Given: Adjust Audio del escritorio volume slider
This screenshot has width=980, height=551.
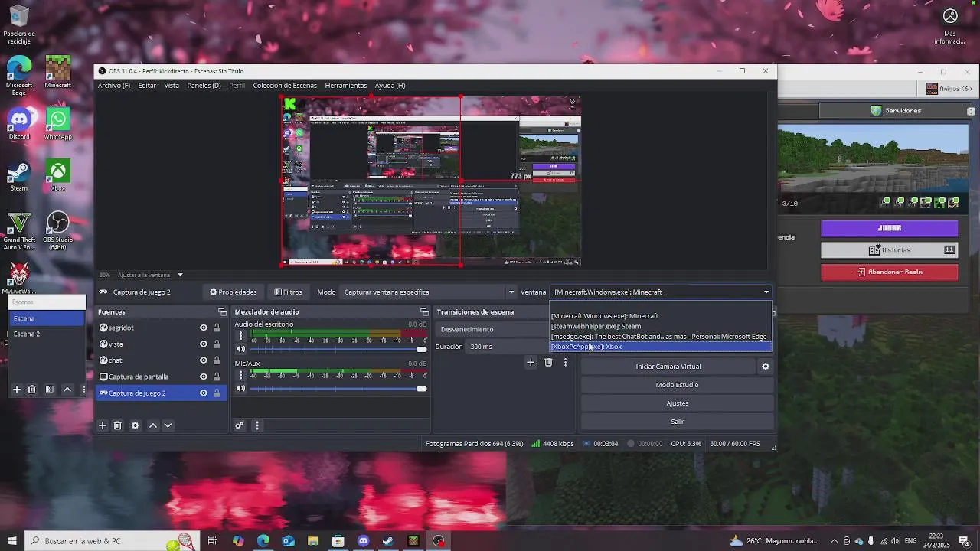Looking at the screenshot, I should (x=339, y=349).
